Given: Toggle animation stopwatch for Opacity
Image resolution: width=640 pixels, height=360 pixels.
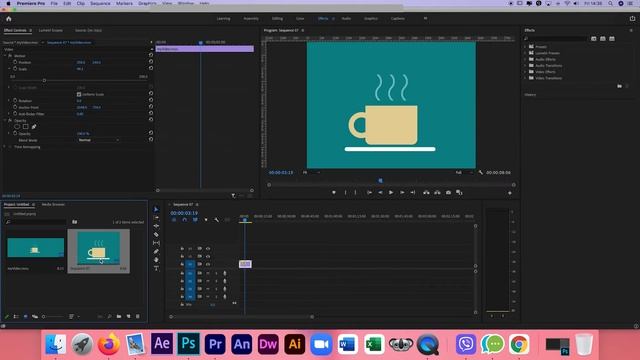Looking at the screenshot, I should coord(15,133).
